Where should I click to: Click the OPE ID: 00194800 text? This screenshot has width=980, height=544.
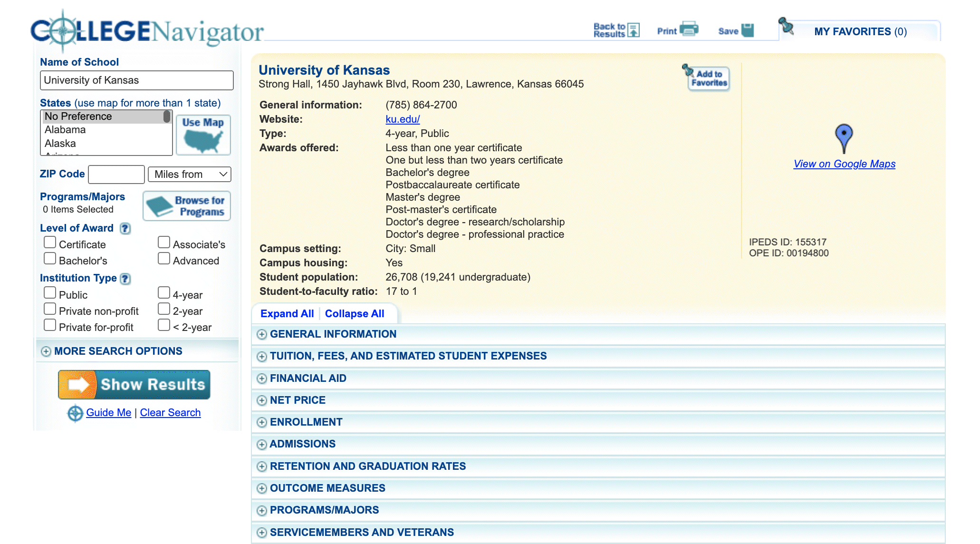pos(788,253)
